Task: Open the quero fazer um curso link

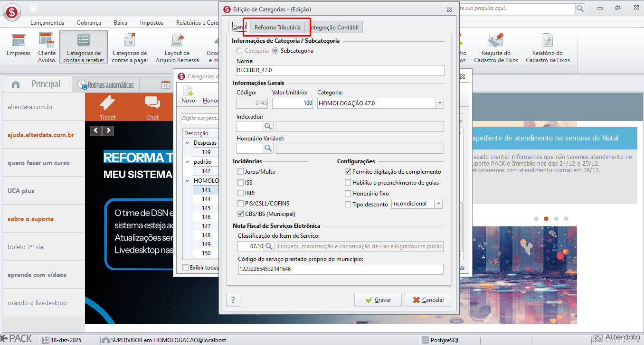Action: tap(38, 163)
